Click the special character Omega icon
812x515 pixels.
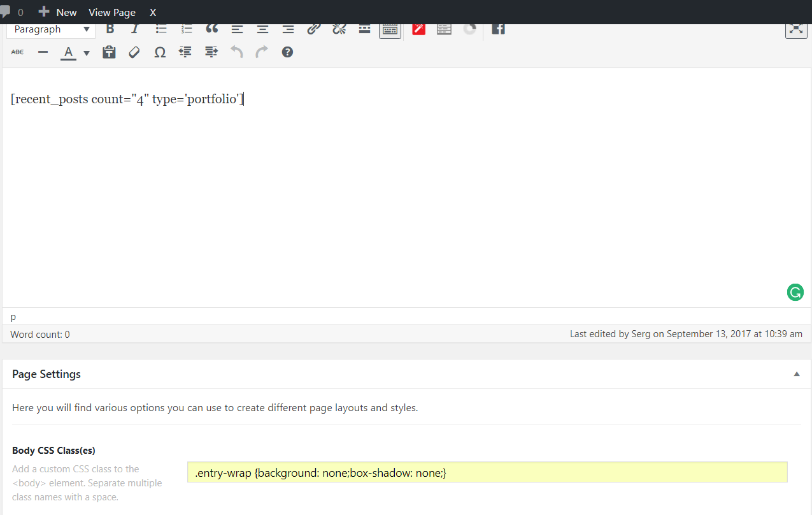tap(160, 52)
